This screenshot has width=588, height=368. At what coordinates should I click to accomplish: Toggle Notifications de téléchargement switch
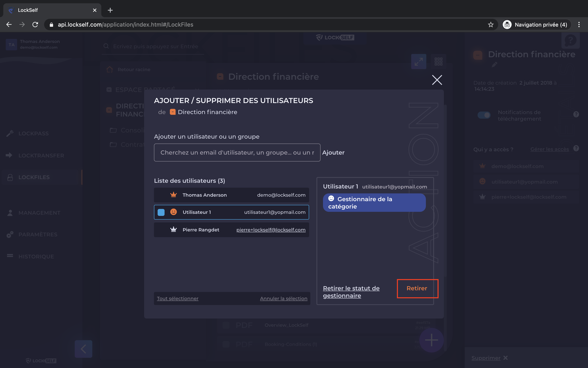pyautogui.click(x=484, y=115)
